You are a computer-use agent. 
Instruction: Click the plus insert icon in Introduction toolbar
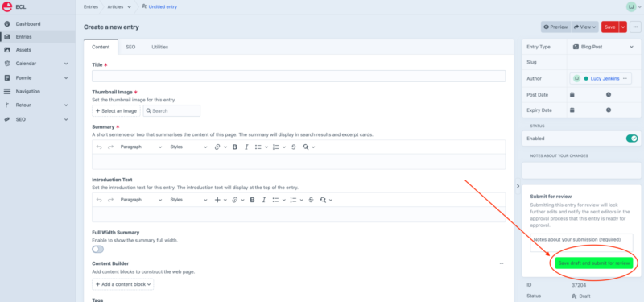click(217, 200)
